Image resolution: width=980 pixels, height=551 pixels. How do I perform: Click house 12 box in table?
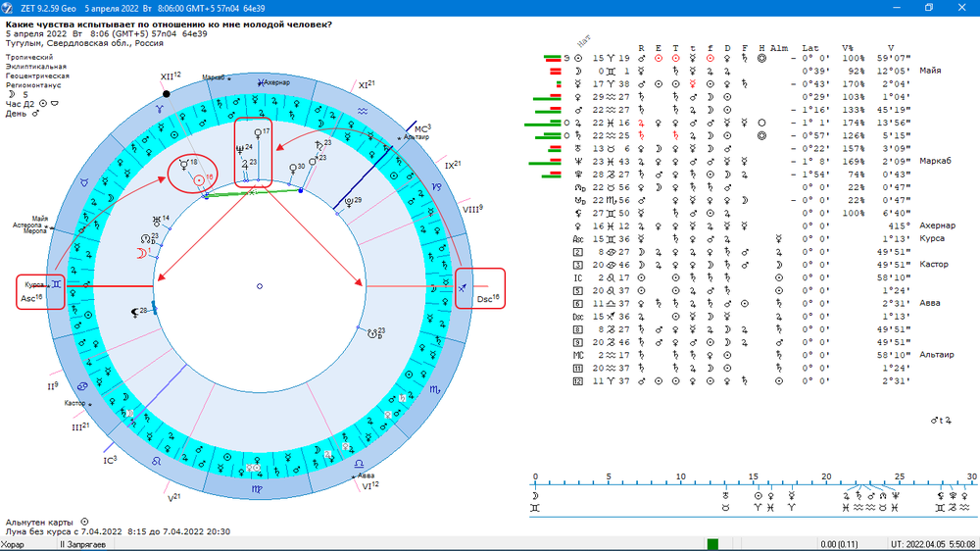pyautogui.click(x=578, y=380)
